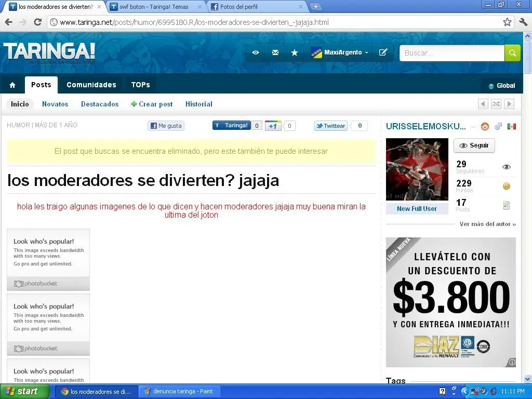This screenshot has height=399, width=532.
Task: Click the Facebook Me gusta button
Action: coord(166,126)
